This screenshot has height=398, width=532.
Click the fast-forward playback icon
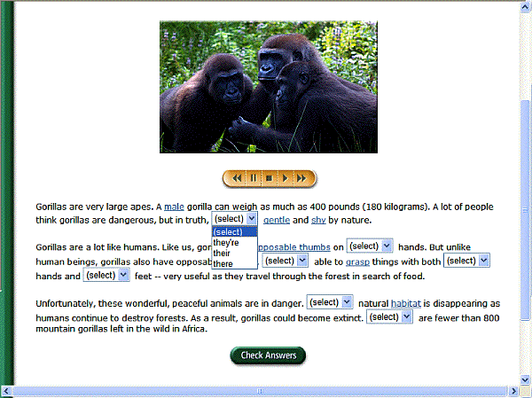tap(301, 178)
